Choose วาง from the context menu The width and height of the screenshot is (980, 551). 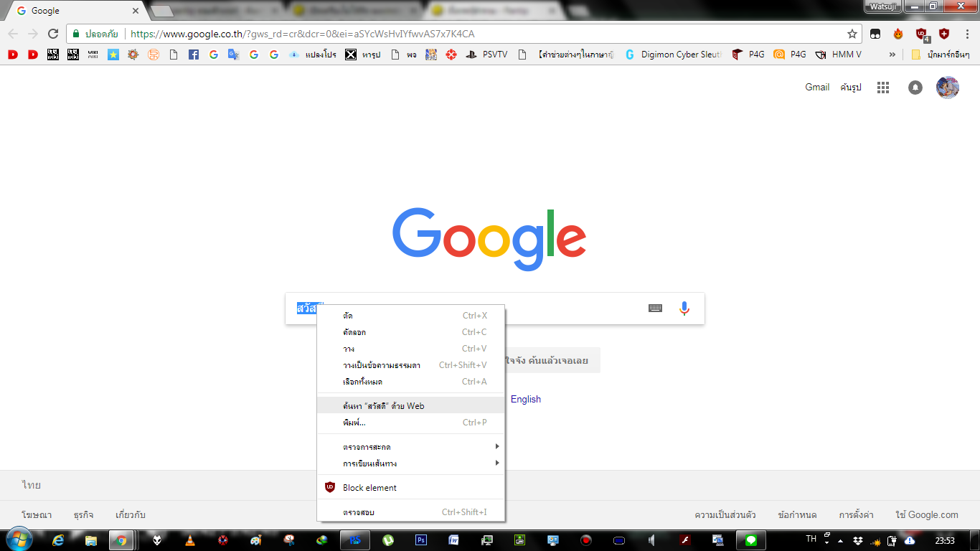(x=411, y=349)
